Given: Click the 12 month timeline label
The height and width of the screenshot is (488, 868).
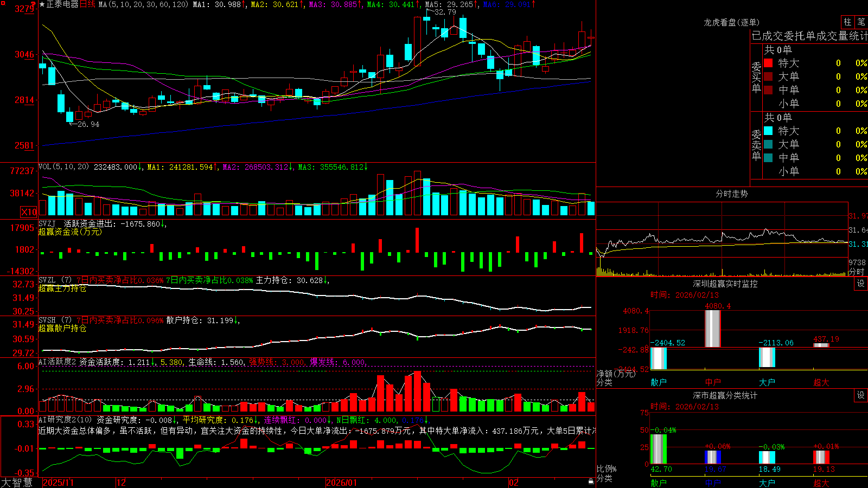Looking at the screenshot, I should (122, 483).
